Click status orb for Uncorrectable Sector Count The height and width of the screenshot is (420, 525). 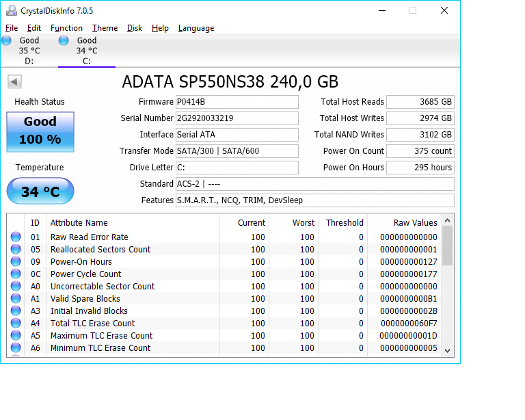(x=16, y=286)
